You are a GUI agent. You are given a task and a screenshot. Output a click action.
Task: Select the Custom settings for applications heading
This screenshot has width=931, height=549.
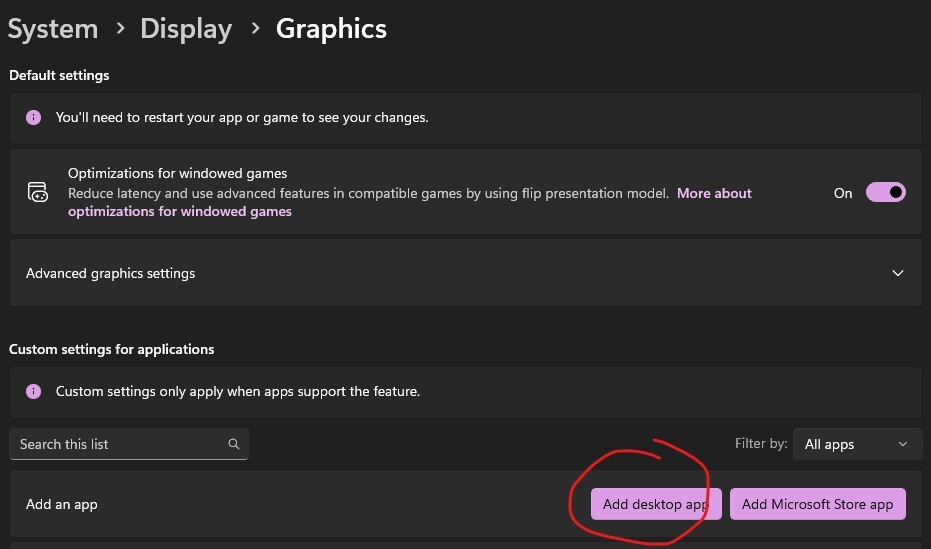coord(112,349)
